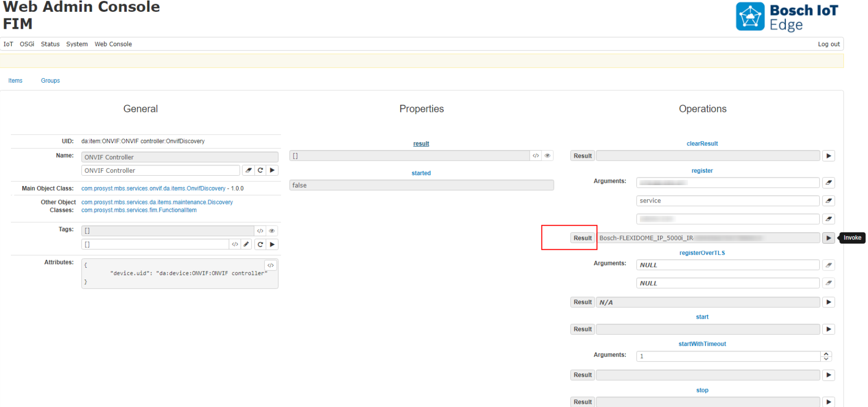Screen dimensions: 868x407
Task: Toggle eye visibility on read-only Tags row
Action: [272, 231]
